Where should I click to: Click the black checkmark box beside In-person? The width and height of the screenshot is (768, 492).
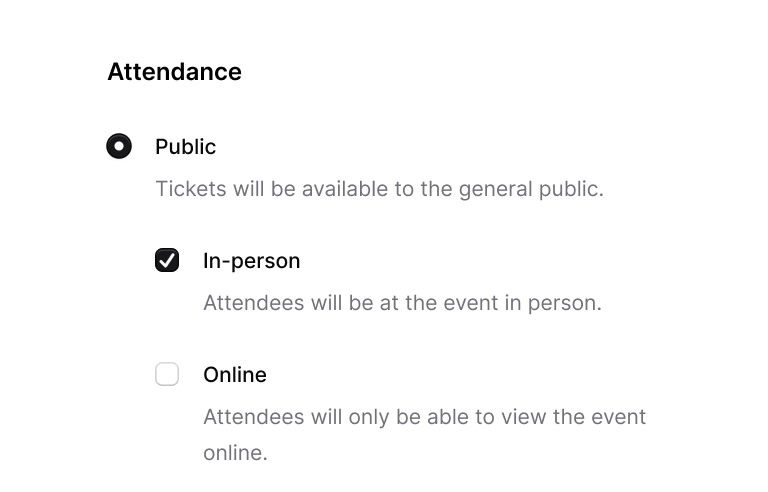(167, 261)
